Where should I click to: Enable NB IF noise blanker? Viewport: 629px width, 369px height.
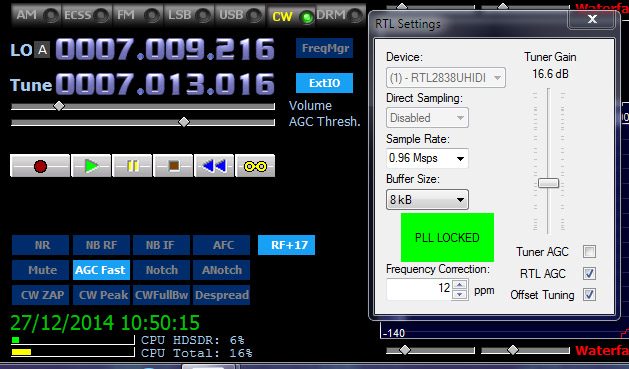(x=161, y=245)
